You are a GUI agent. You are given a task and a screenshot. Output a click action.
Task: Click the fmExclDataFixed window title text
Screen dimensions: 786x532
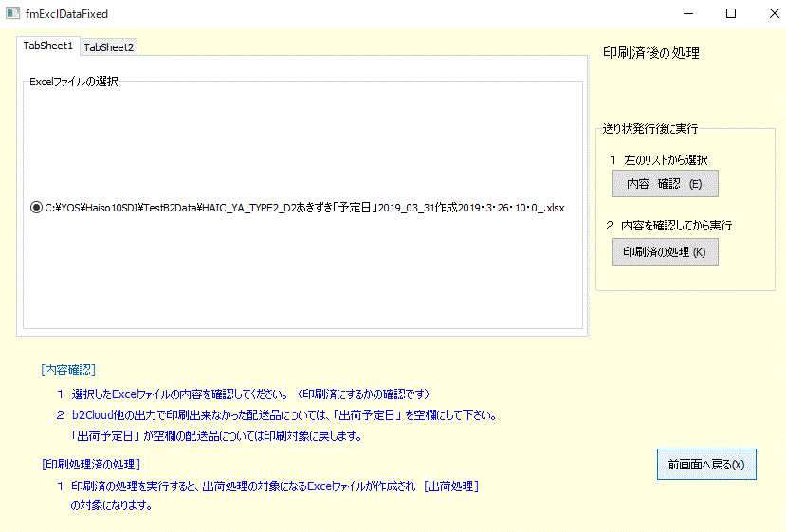[66, 14]
